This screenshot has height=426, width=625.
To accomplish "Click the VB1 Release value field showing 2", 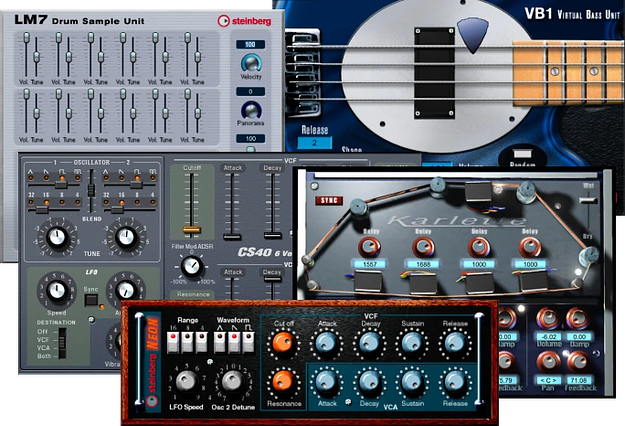I will click(x=314, y=143).
